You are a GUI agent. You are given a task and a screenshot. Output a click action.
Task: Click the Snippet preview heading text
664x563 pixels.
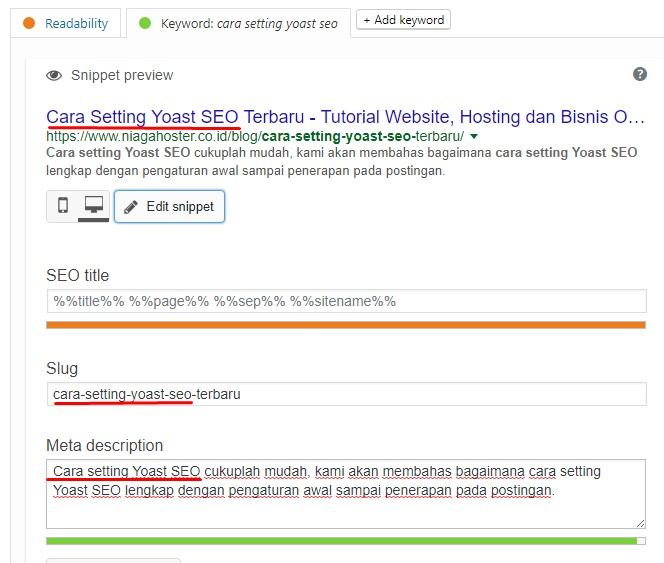(122, 75)
